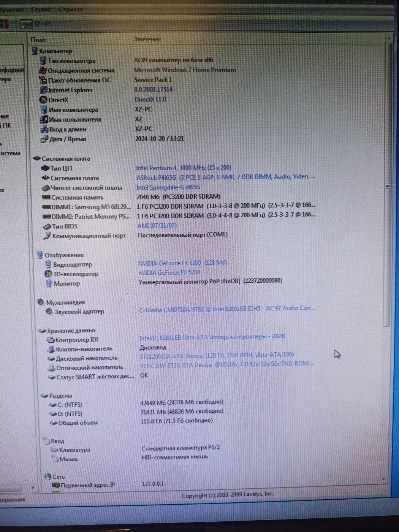Select the Системная память icon
The width and height of the screenshot is (399, 532).
[46, 197]
